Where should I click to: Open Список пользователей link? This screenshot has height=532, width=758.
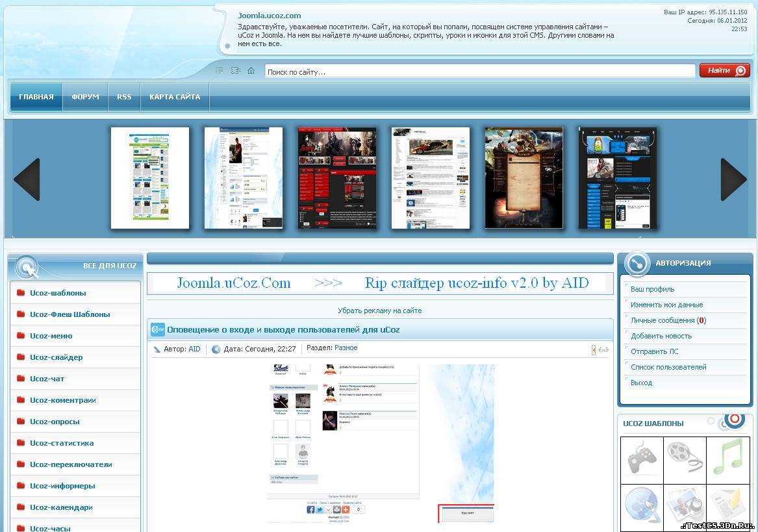[x=668, y=367]
